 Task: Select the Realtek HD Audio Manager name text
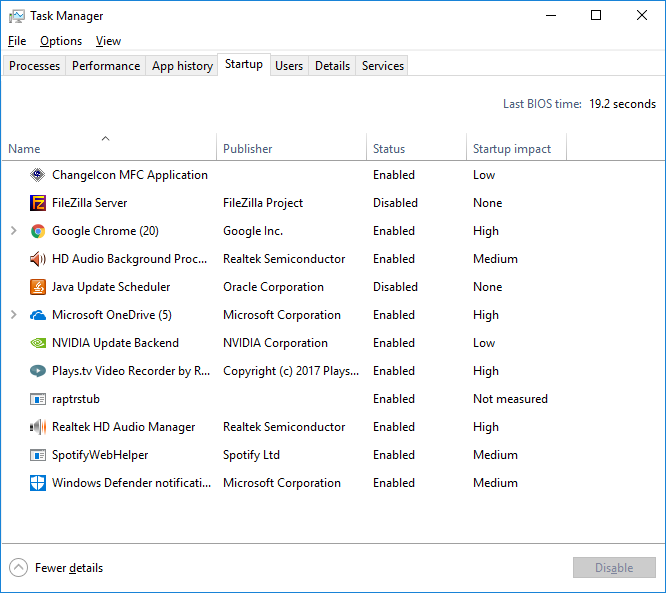click(x=124, y=427)
